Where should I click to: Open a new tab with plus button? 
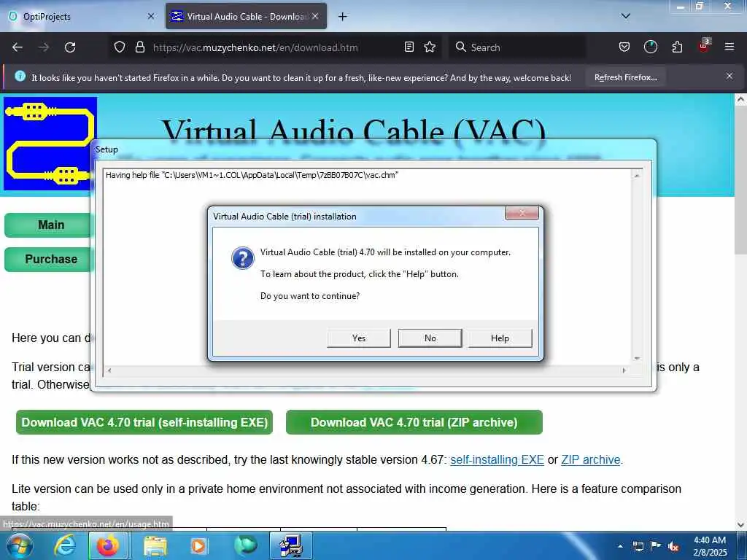click(x=342, y=17)
